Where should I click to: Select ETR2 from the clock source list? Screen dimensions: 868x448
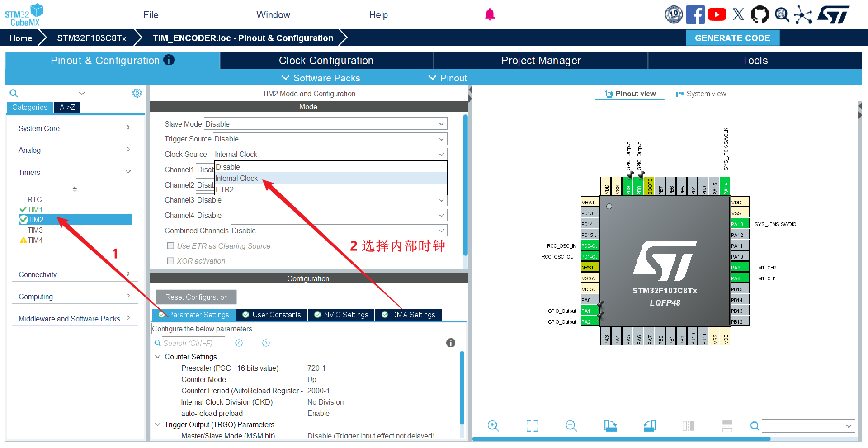click(330, 189)
